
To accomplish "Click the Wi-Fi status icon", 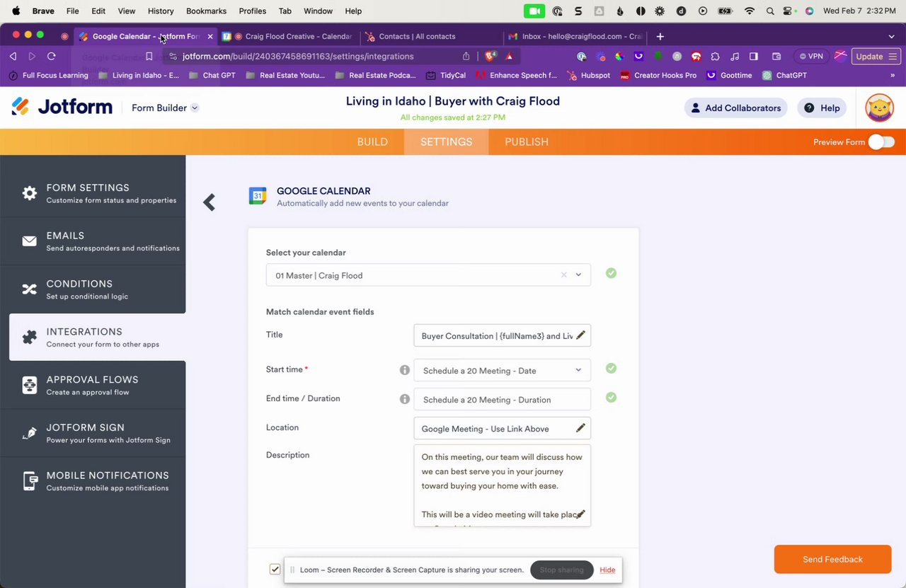I will (750, 11).
